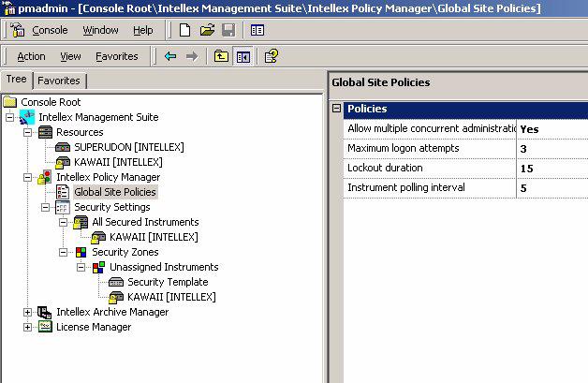Viewport: 588px width, 383px height.
Task: Open the Action menu
Action: click(31, 56)
